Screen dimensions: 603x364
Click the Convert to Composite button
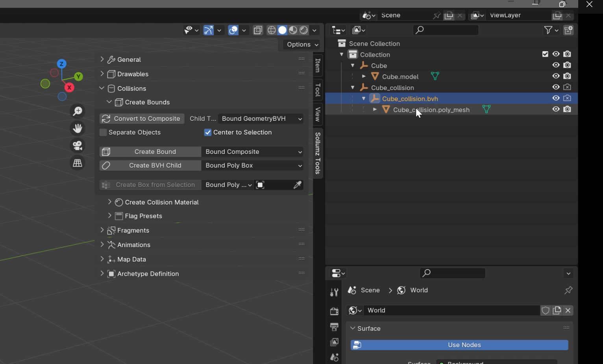(142, 119)
